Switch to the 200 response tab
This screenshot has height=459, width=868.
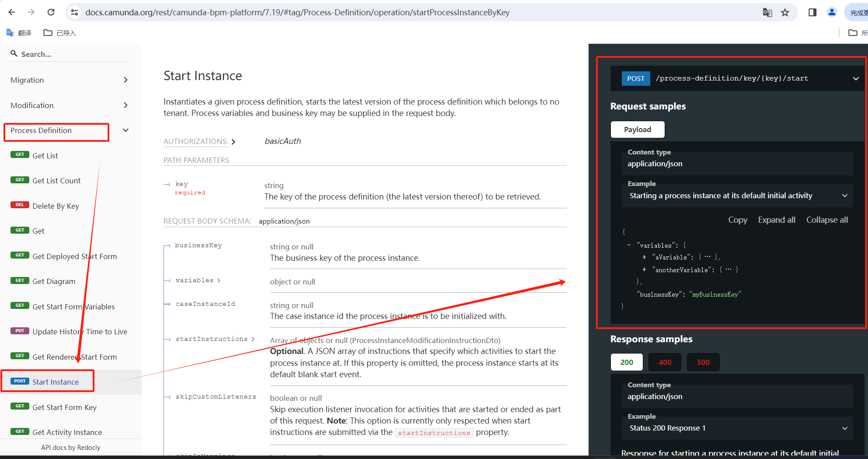coord(627,362)
